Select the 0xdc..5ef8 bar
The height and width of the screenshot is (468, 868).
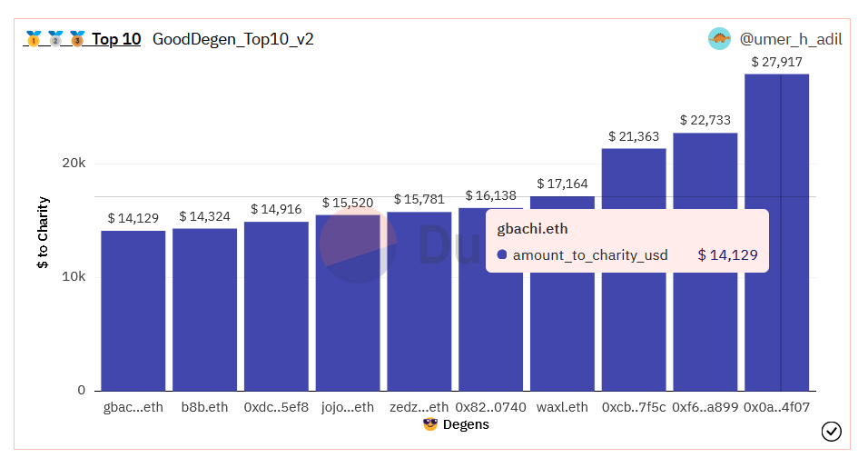pyautogui.click(x=276, y=306)
